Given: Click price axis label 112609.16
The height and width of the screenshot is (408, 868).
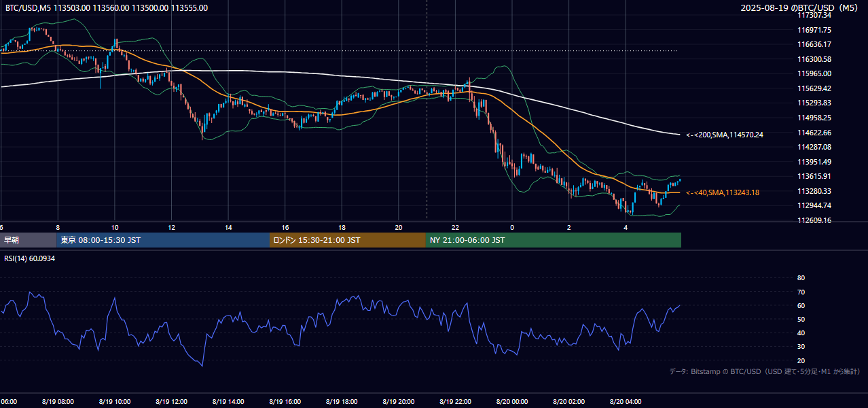Looking at the screenshot, I should (x=814, y=220).
